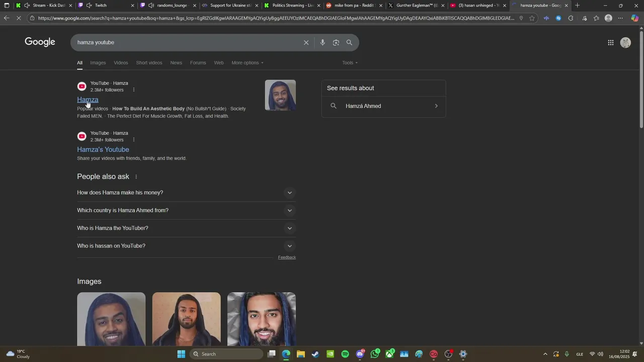Open Steam from taskbar
The width and height of the screenshot is (644, 362).
point(315,354)
